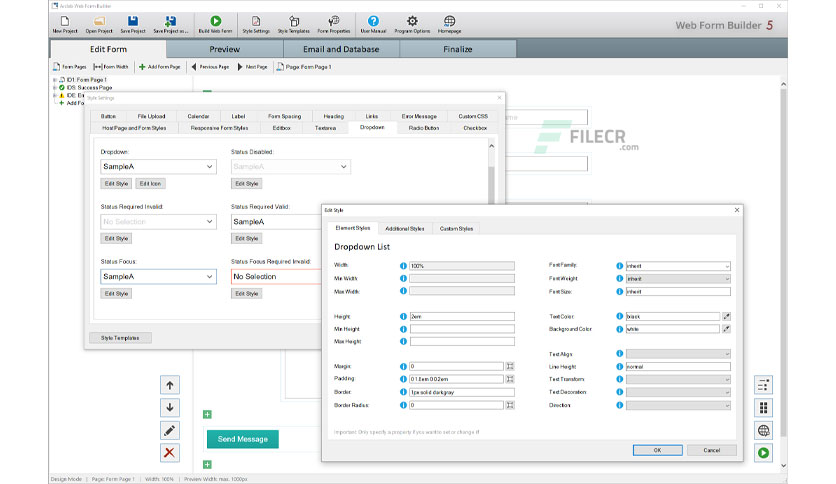The image size is (836, 484).
Task: Delete element with red X icon
Action: click(170, 453)
